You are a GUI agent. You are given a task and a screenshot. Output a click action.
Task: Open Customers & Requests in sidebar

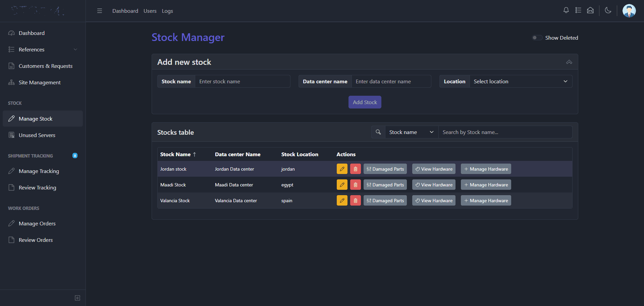click(x=43, y=66)
